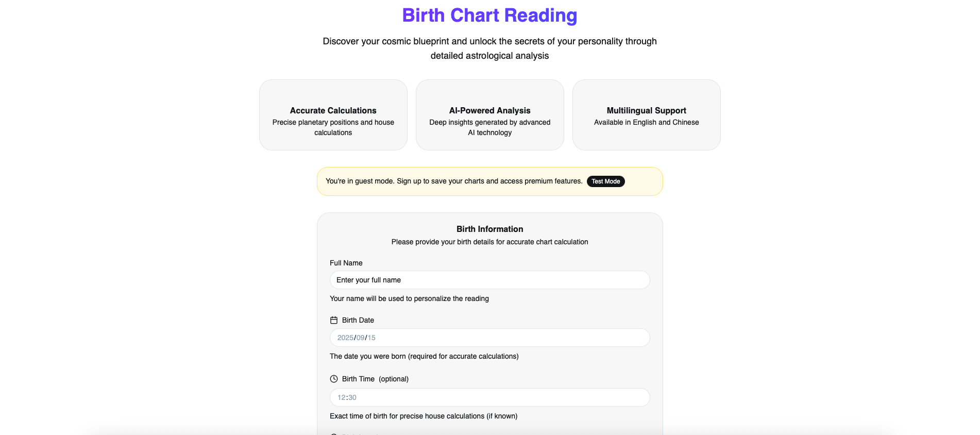
Task: Click the Accurate Calculations card
Action: pos(333,115)
